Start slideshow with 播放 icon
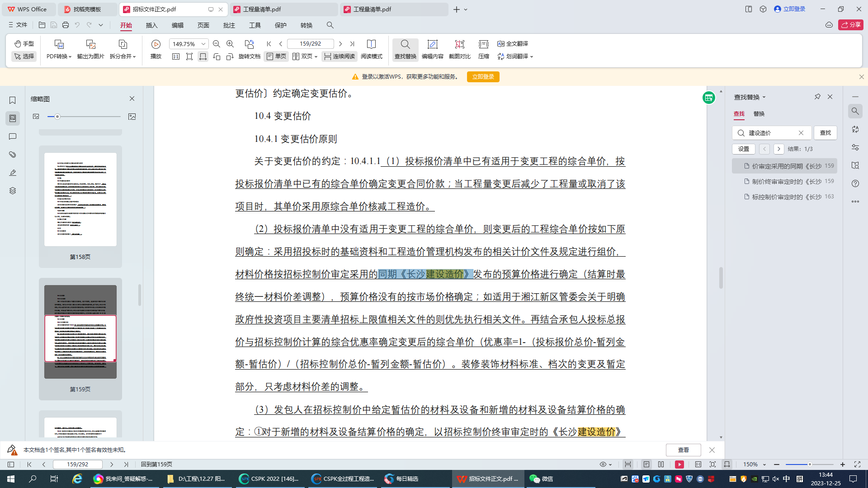Image resolution: width=868 pixels, height=488 pixels. pos(156,44)
